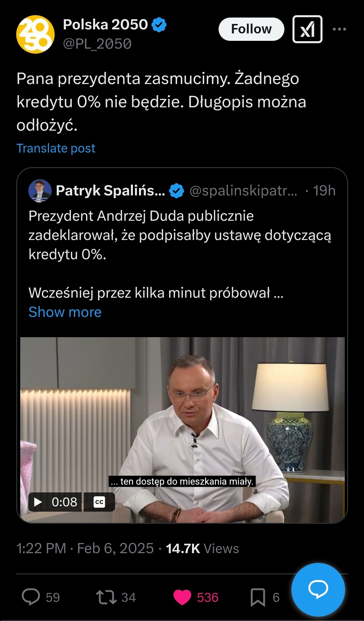This screenshot has width=364, height=621.
Task: Toggle the pink heart like
Action: coord(182,597)
